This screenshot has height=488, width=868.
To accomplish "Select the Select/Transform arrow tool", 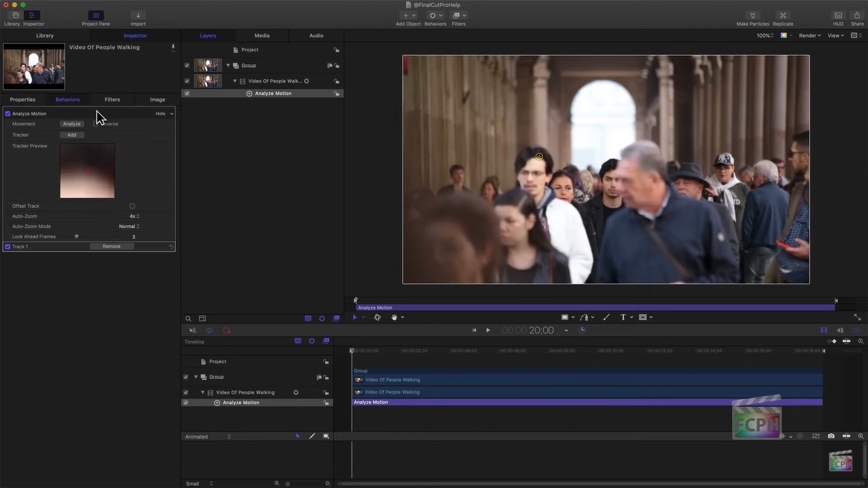I will 355,317.
